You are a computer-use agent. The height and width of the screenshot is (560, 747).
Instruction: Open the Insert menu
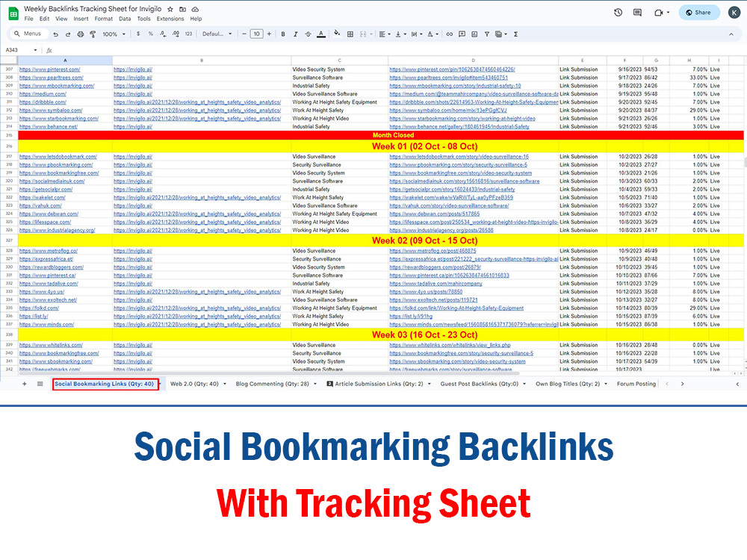[81, 19]
